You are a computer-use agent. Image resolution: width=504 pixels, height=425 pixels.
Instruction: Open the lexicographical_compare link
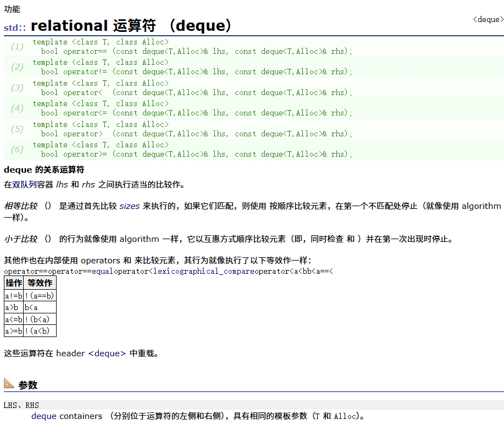coord(204,272)
